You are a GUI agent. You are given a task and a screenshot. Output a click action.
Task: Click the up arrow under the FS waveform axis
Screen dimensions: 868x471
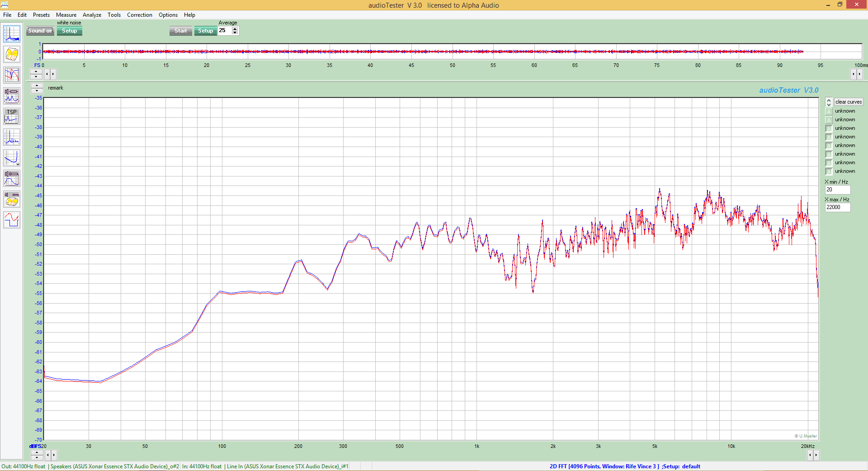[x=37, y=71]
